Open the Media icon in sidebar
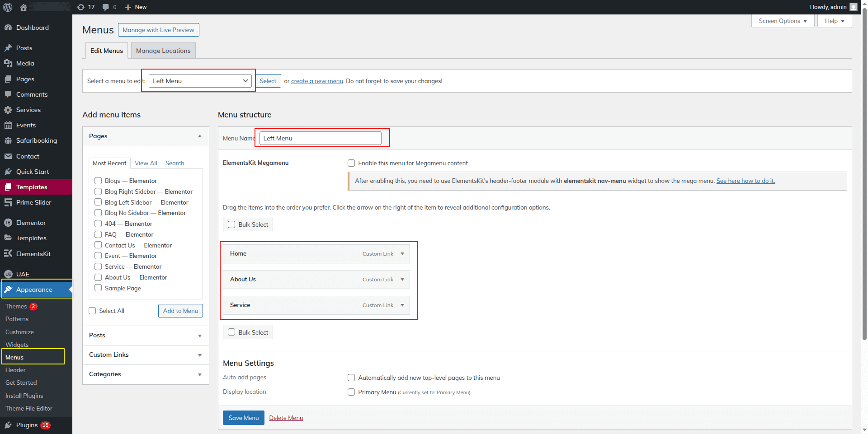868x434 pixels. tap(8, 64)
